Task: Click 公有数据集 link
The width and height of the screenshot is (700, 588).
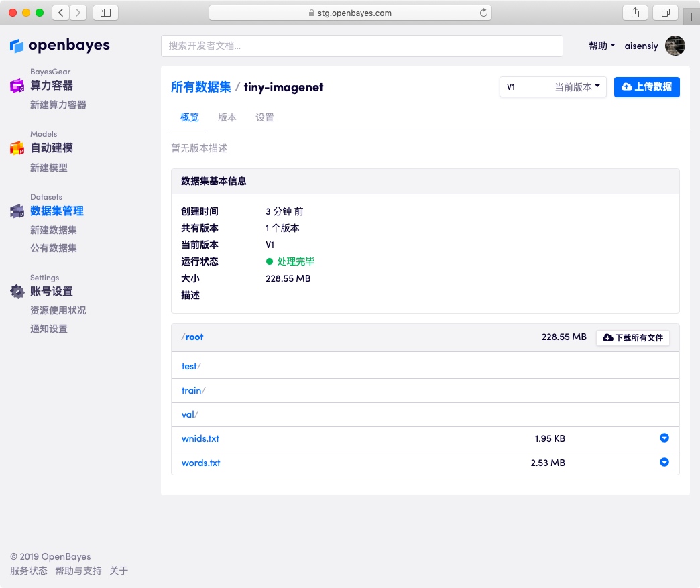Action: click(54, 248)
